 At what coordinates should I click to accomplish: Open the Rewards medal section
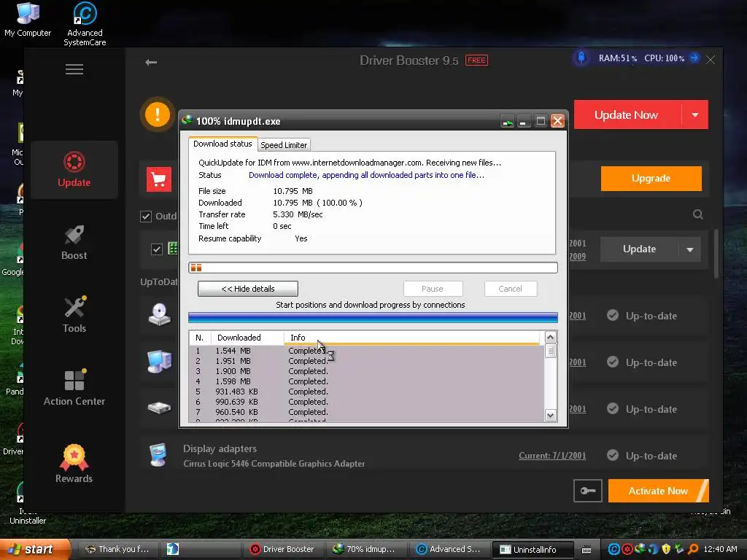pos(74,463)
